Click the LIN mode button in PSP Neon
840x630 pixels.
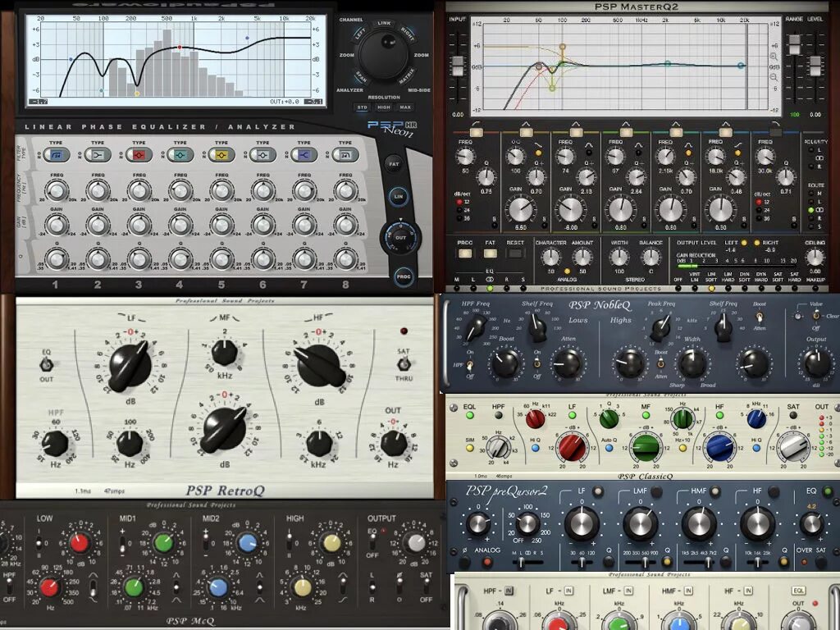pyautogui.click(x=398, y=197)
